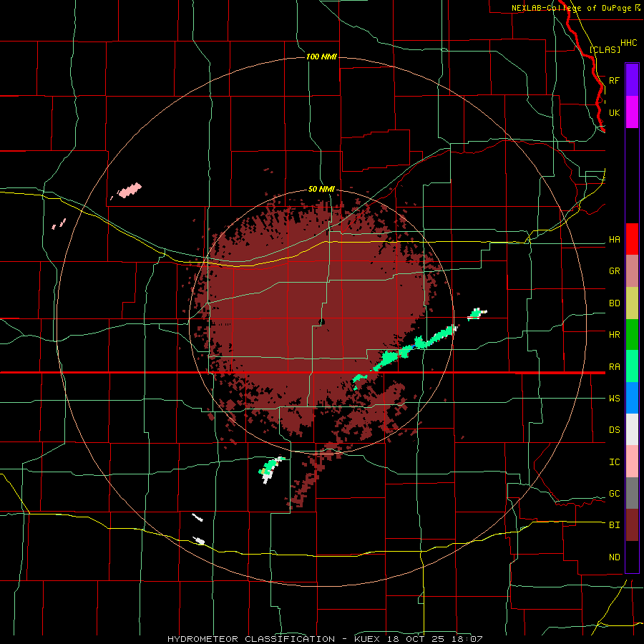This screenshot has height=644, width=644.
Task: Click the HR dark green legend swatch
Action: pos(632,335)
